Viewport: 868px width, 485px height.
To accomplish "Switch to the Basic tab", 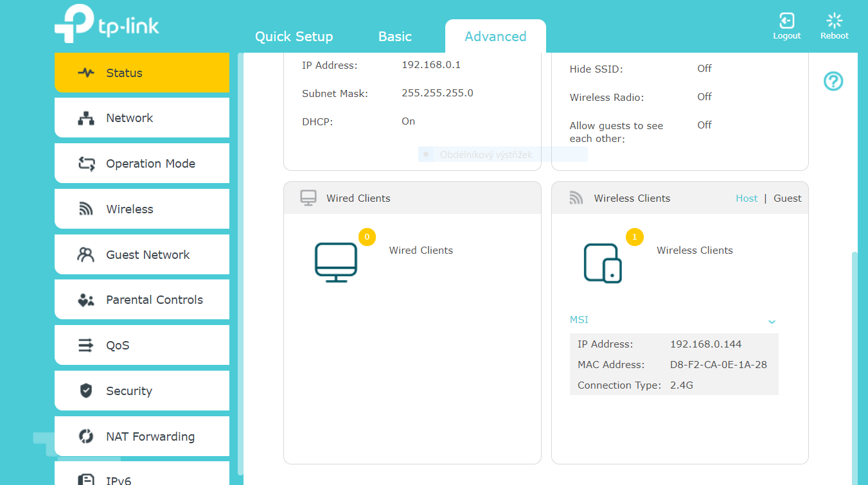I will click(x=394, y=37).
